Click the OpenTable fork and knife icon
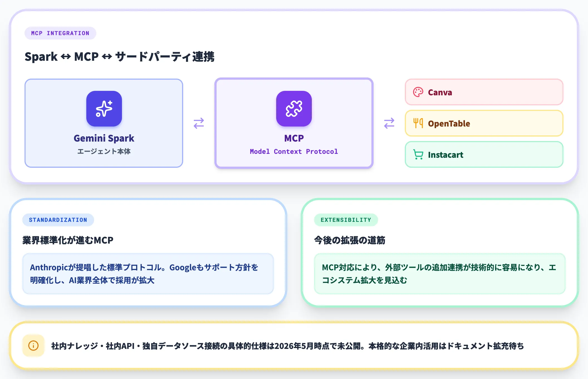 click(x=418, y=123)
